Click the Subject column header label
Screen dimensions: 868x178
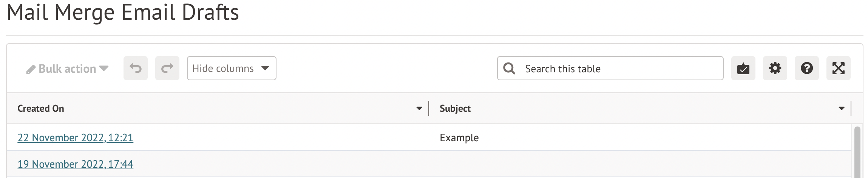point(455,109)
